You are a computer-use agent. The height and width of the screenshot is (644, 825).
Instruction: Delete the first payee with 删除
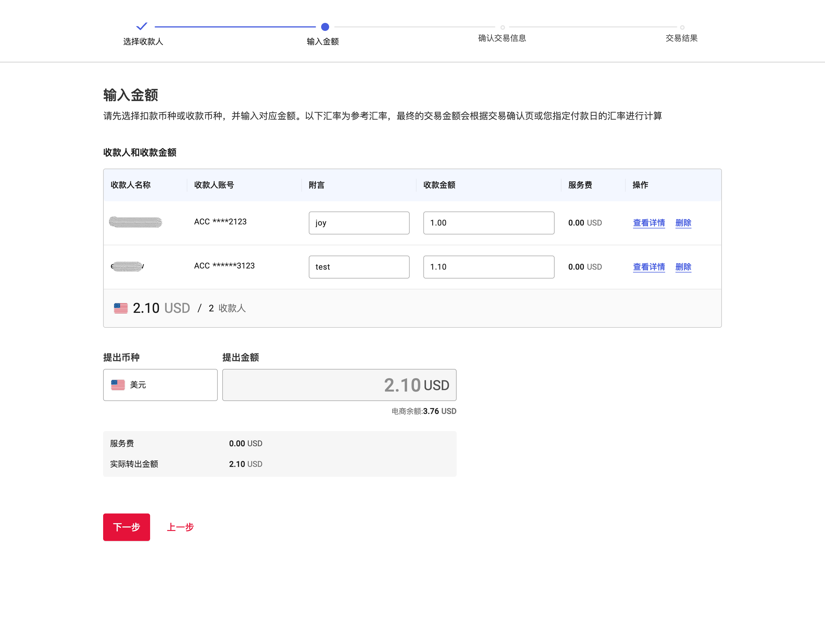coord(683,223)
